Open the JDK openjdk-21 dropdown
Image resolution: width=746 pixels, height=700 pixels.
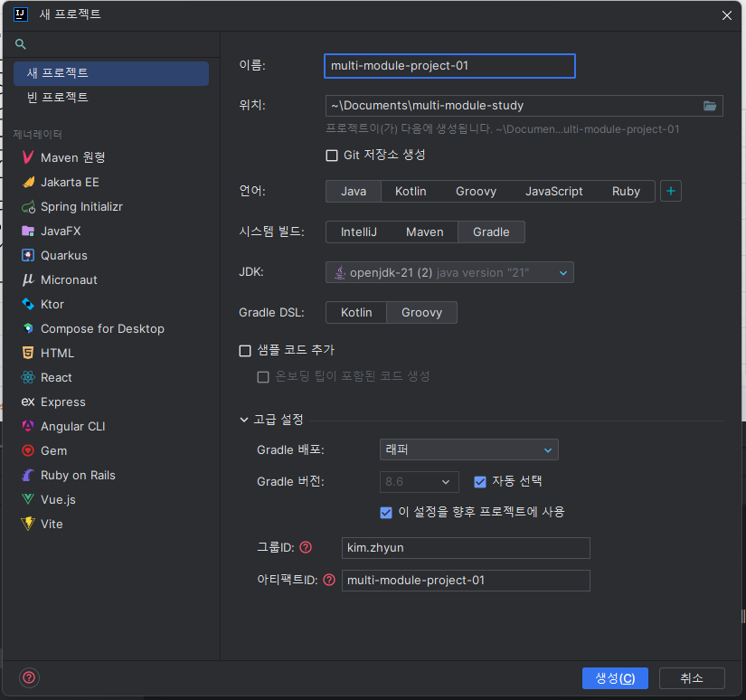[x=449, y=272]
